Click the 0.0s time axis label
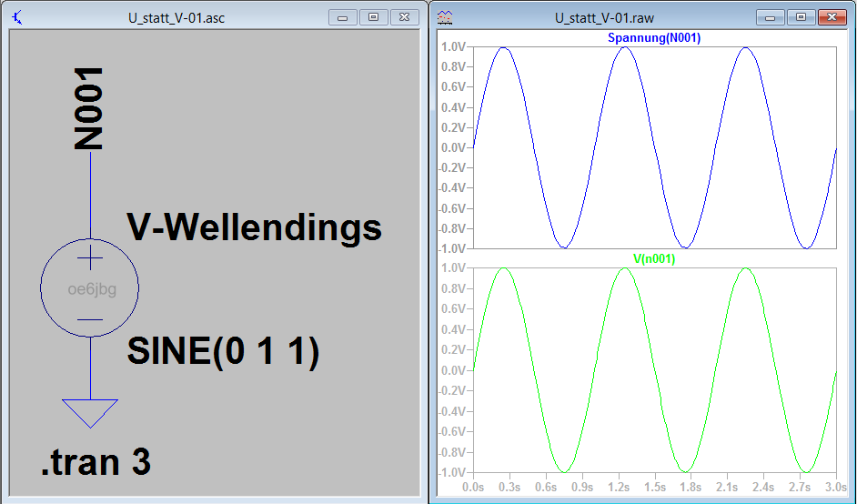857x504 pixels. [473, 487]
